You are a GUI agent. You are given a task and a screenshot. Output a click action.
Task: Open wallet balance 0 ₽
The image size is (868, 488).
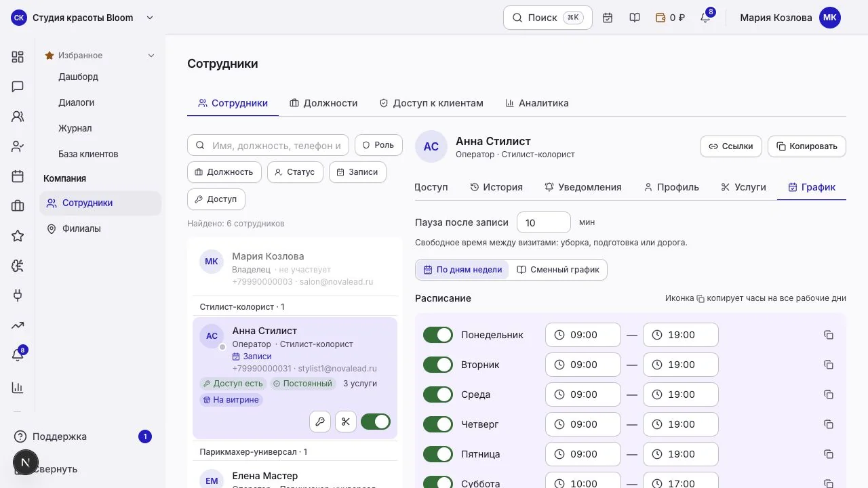(670, 18)
